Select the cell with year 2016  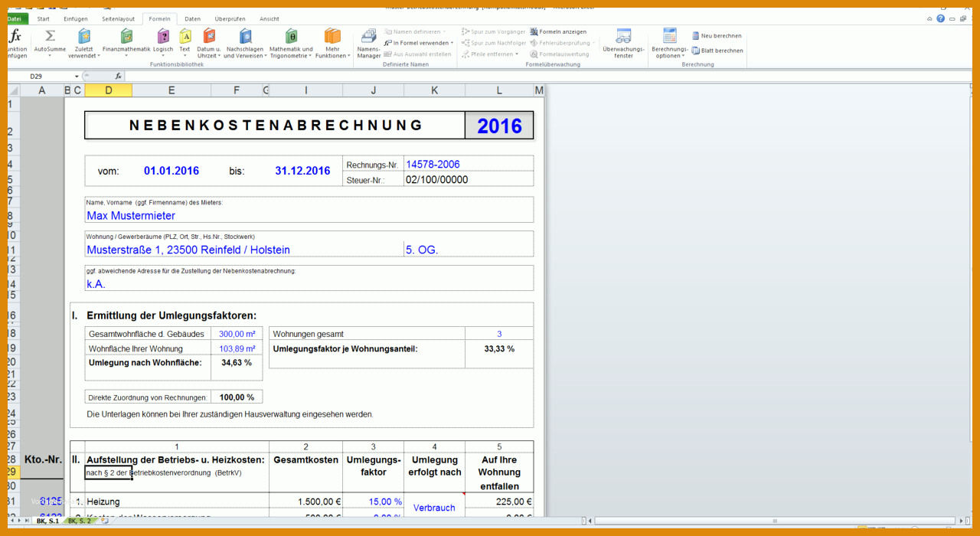(499, 126)
